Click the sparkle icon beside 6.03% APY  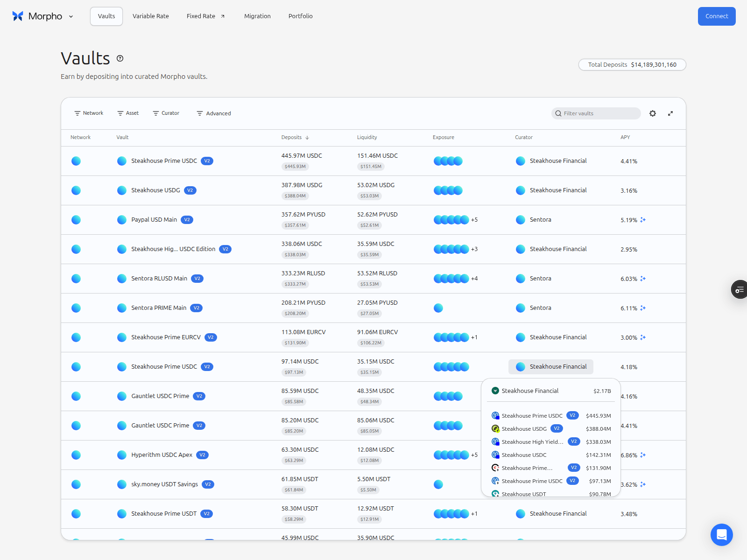tap(643, 279)
